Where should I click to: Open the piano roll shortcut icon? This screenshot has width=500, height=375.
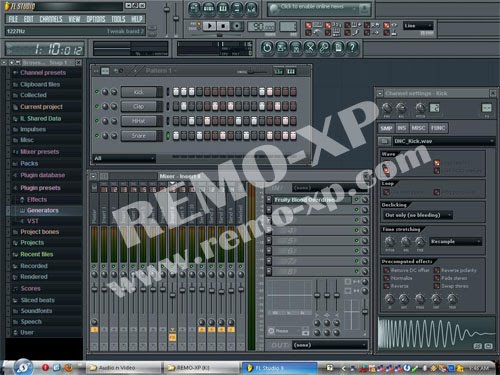point(223,9)
